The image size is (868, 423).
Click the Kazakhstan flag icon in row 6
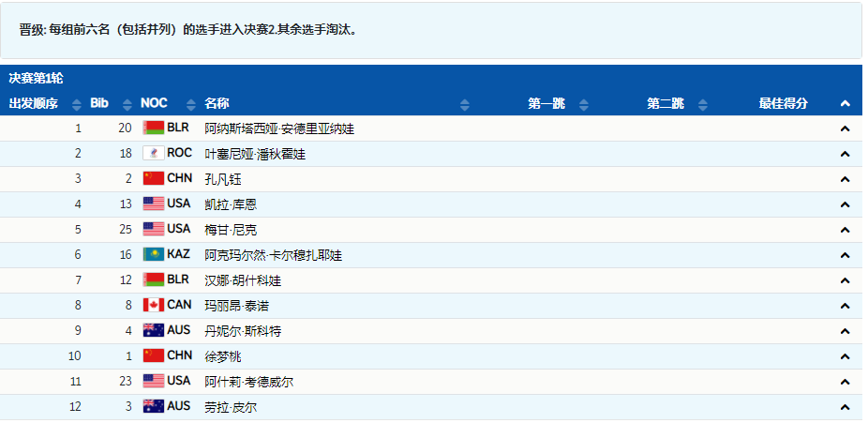pyautogui.click(x=153, y=255)
